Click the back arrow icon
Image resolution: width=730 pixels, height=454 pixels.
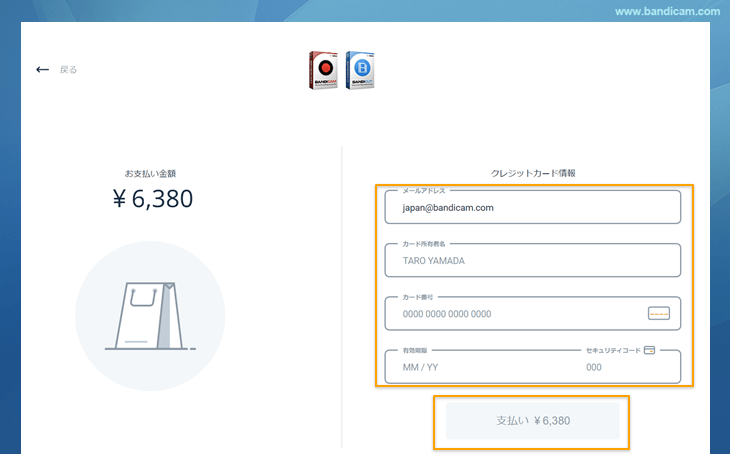point(42,70)
